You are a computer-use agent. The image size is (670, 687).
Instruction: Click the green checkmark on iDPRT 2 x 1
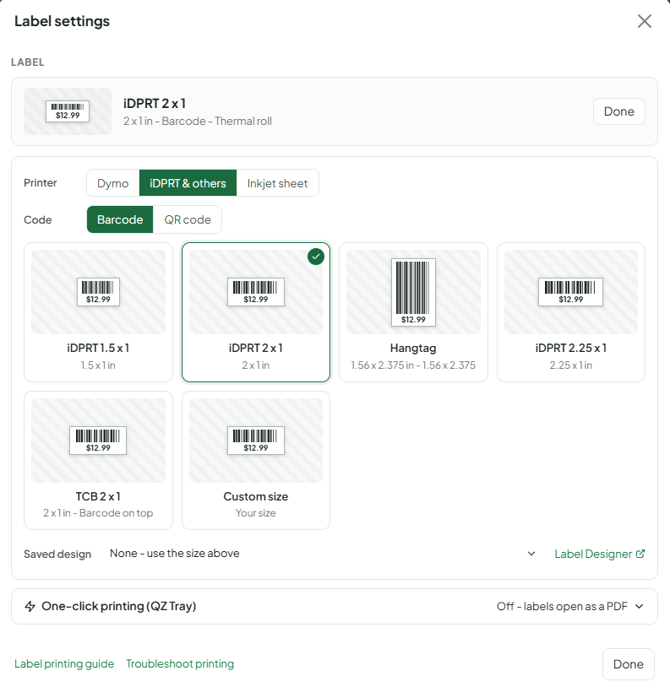pos(316,257)
